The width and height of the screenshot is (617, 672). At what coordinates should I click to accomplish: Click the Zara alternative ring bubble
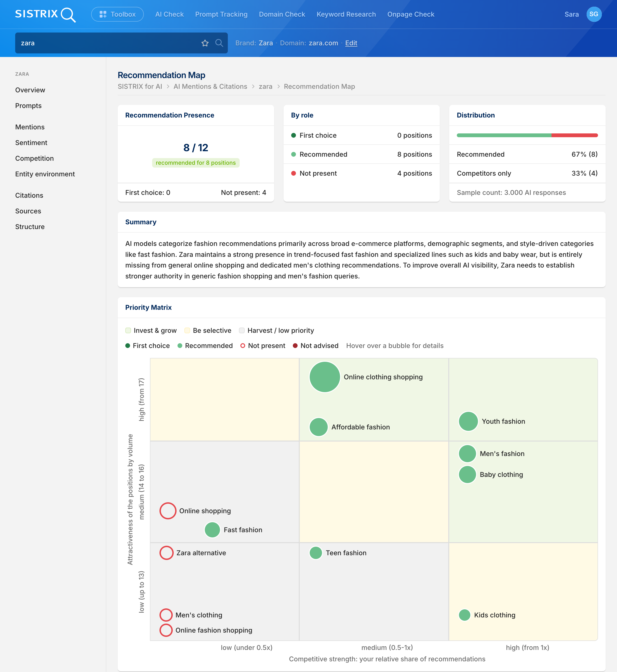click(x=166, y=553)
